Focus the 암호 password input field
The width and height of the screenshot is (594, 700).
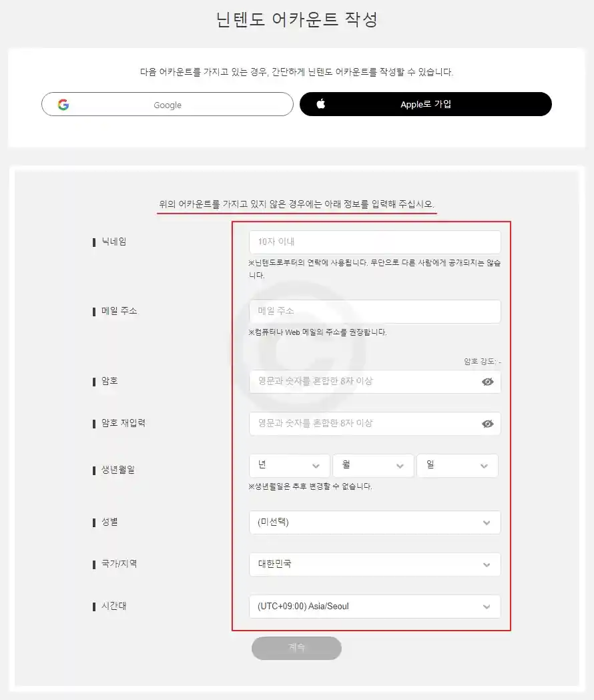tap(374, 382)
